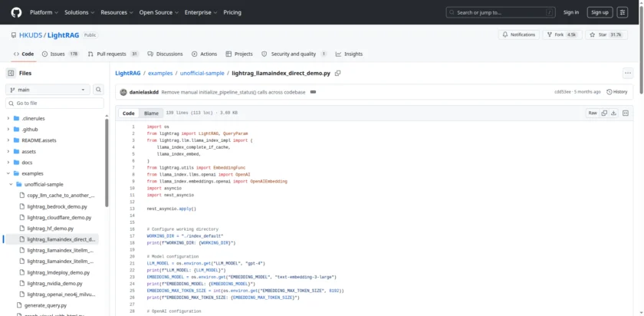The height and width of the screenshot is (316, 644).
Task: Collapse the Files side panel icon
Action: pos(11,73)
